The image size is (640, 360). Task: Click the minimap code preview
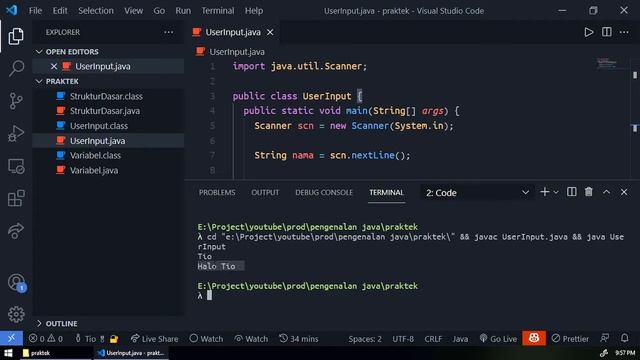click(x=607, y=63)
